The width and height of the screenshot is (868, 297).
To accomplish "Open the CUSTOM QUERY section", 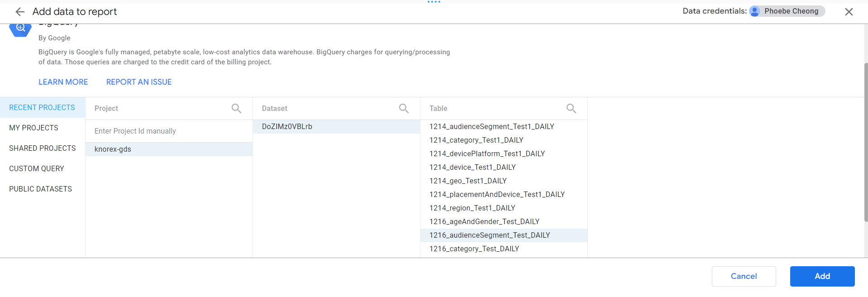I will tap(37, 168).
